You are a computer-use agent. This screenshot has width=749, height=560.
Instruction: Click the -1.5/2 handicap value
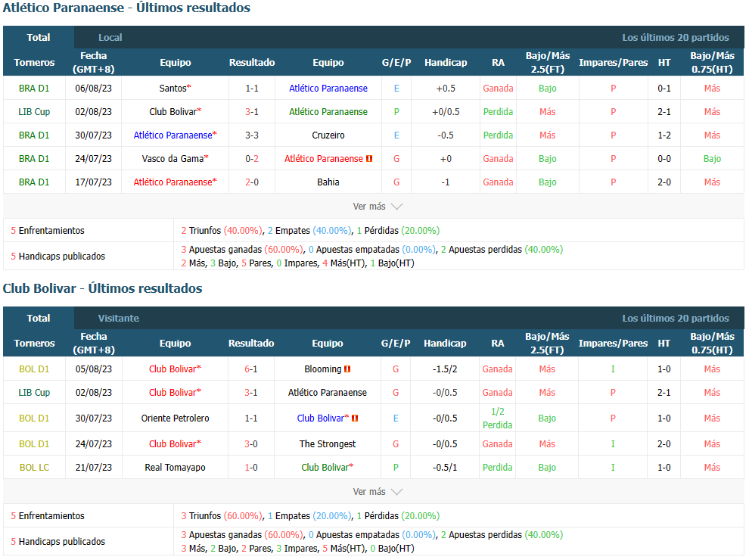[445, 369]
